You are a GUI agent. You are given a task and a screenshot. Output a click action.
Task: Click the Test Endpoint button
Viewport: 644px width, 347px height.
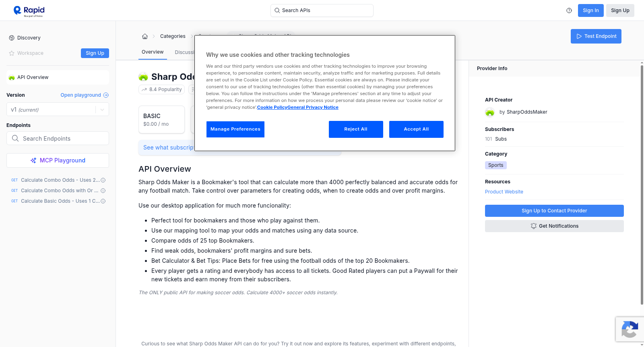tap(596, 36)
